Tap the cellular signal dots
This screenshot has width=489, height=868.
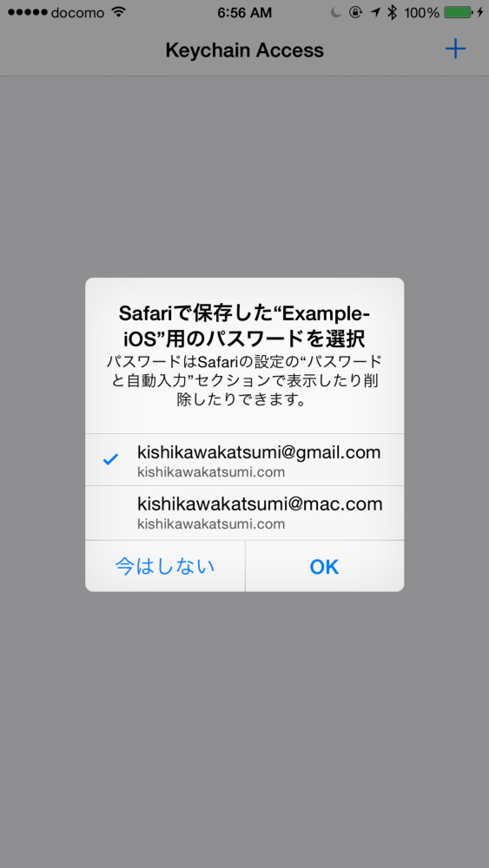coord(28,12)
